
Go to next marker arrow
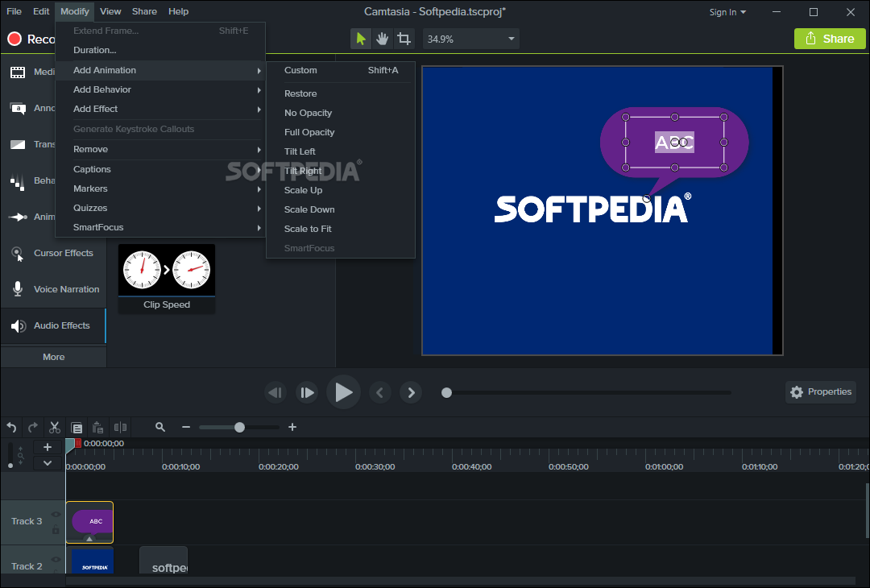click(x=411, y=393)
